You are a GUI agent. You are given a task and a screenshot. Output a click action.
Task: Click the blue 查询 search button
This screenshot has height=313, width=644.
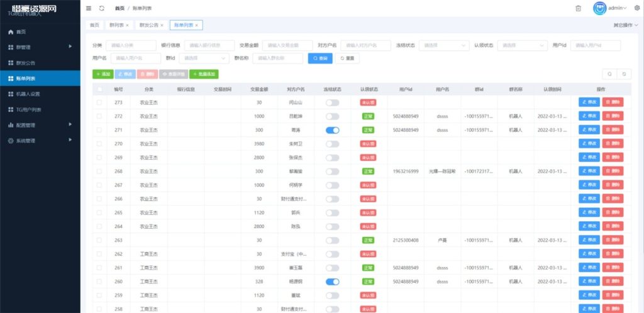coord(320,58)
